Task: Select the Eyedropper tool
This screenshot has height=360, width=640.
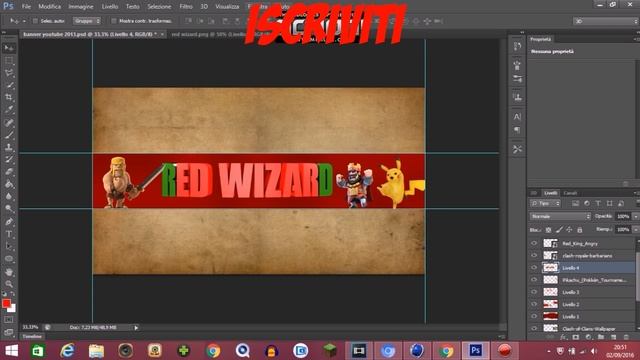Action: pos(9,110)
